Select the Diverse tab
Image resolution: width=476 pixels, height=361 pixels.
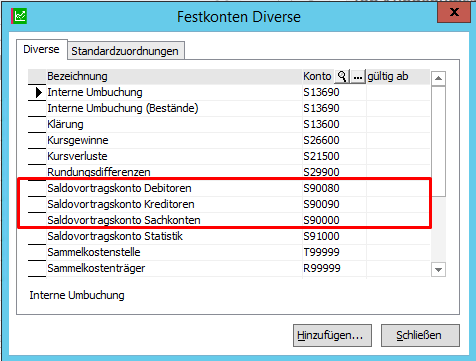(41, 49)
